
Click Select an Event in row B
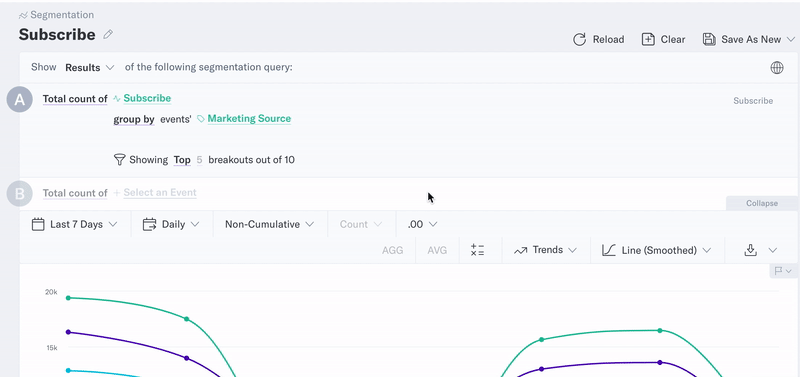(x=160, y=193)
